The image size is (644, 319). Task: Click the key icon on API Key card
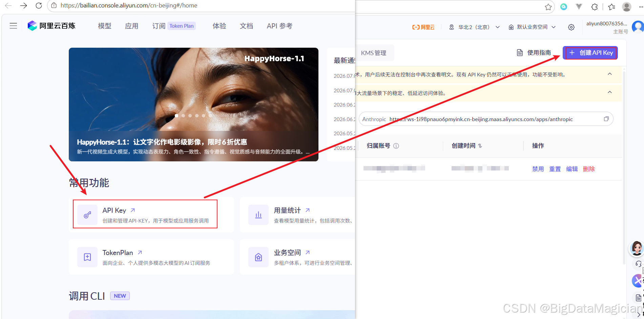point(87,215)
